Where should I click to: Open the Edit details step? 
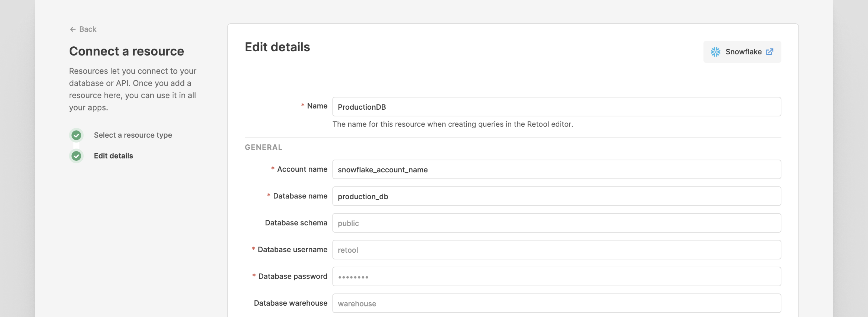click(x=113, y=156)
